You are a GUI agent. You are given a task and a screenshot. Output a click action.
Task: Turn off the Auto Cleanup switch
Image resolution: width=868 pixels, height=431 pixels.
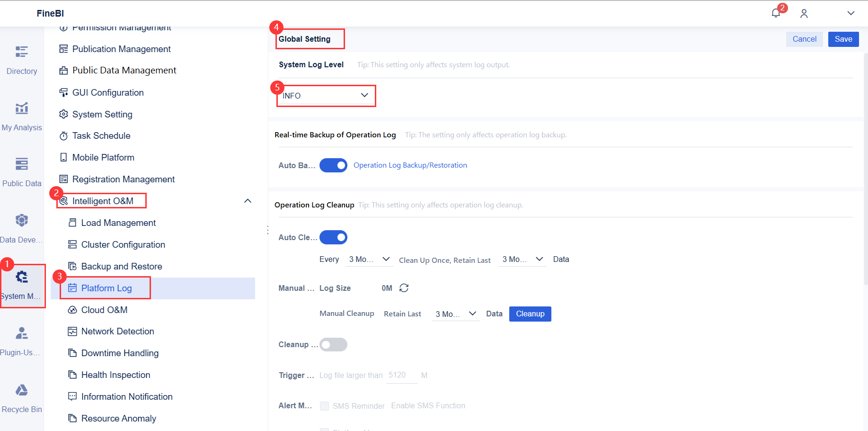tap(333, 237)
